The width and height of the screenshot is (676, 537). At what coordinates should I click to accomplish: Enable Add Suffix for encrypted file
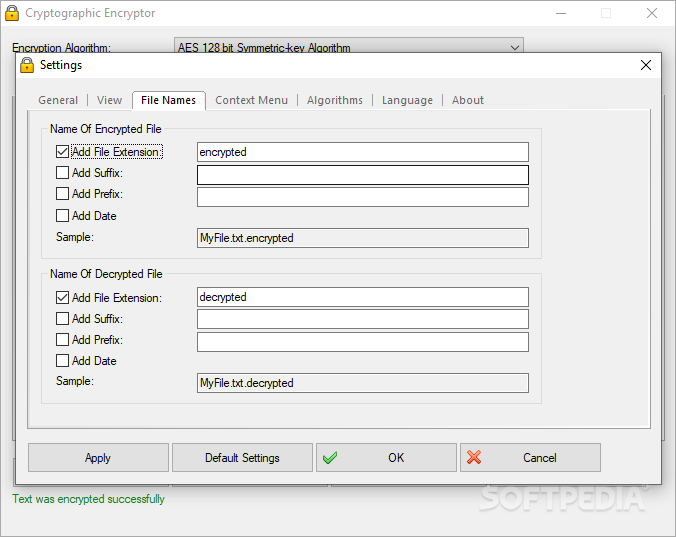pyautogui.click(x=63, y=173)
